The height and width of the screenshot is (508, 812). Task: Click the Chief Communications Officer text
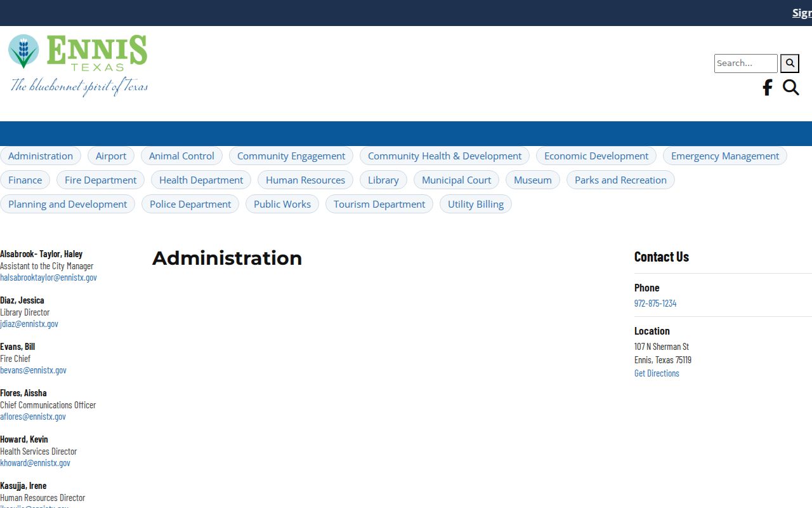(48, 405)
